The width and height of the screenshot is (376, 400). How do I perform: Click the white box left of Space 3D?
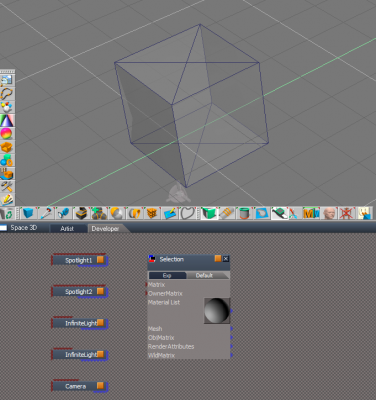coord(3,228)
